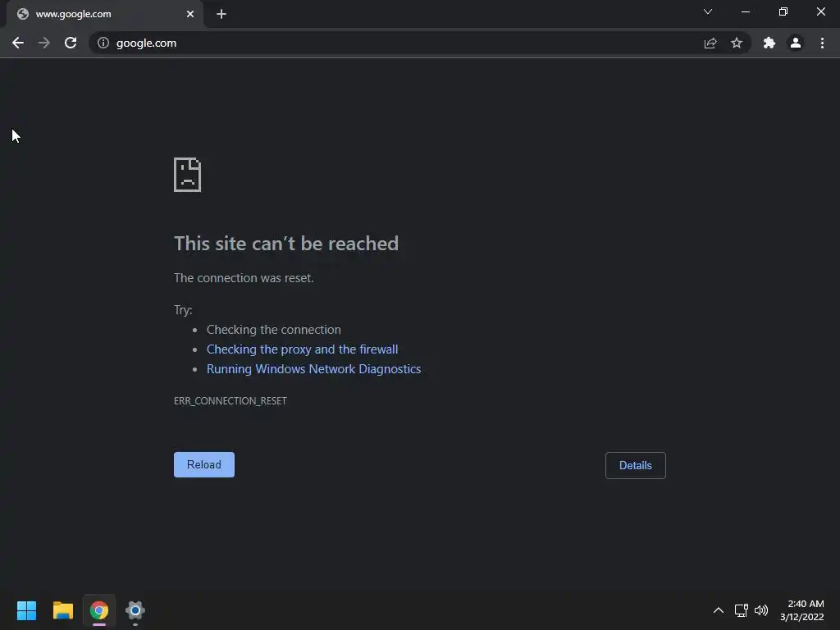840x630 pixels.
Task: Open the Chrome profile avatar
Action: (x=796, y=43)
